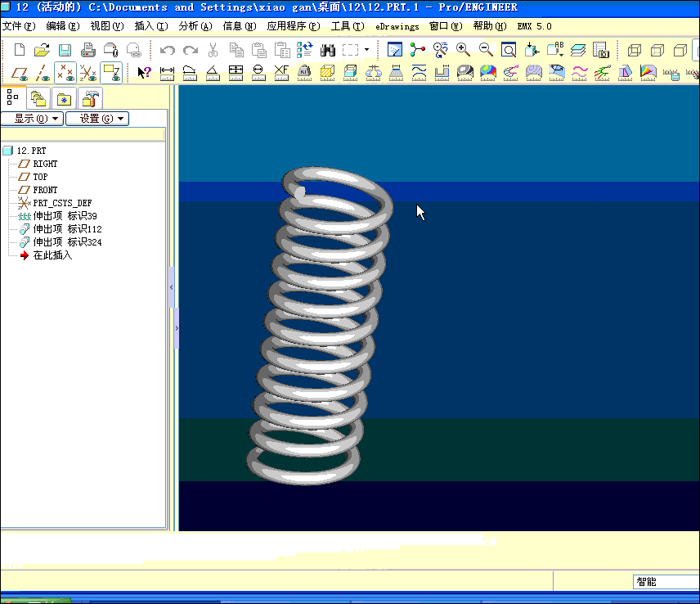Click the diameter measure icon
Screen dimensions: 700x604
click(258, 73)
